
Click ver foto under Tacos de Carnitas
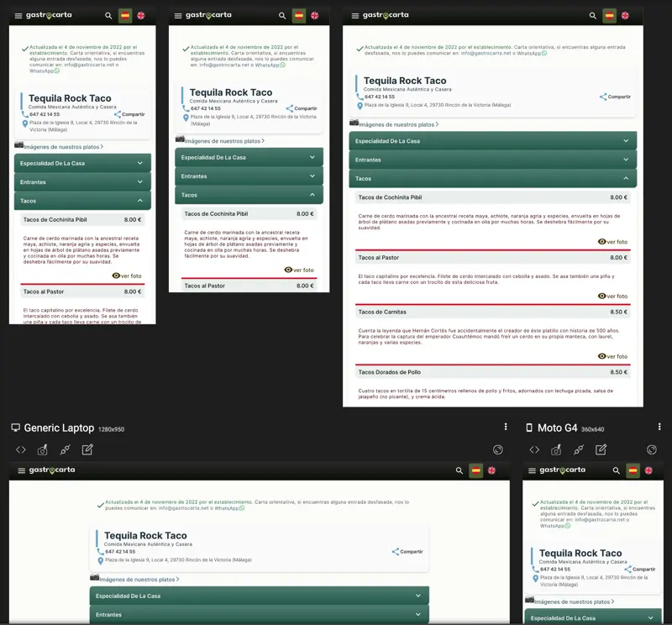click(x=612, y=356)
